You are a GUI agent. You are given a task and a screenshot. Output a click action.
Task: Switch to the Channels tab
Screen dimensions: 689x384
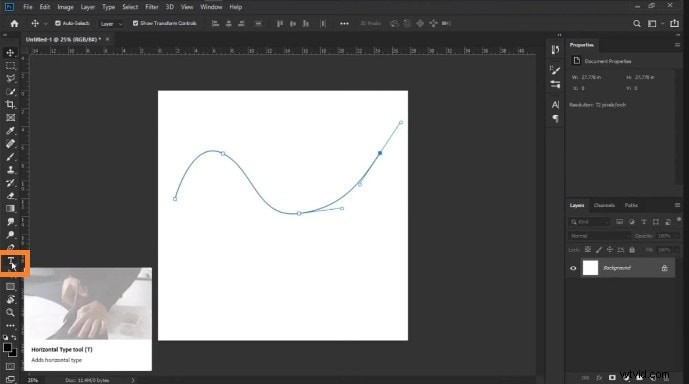[x=604, y=205]
